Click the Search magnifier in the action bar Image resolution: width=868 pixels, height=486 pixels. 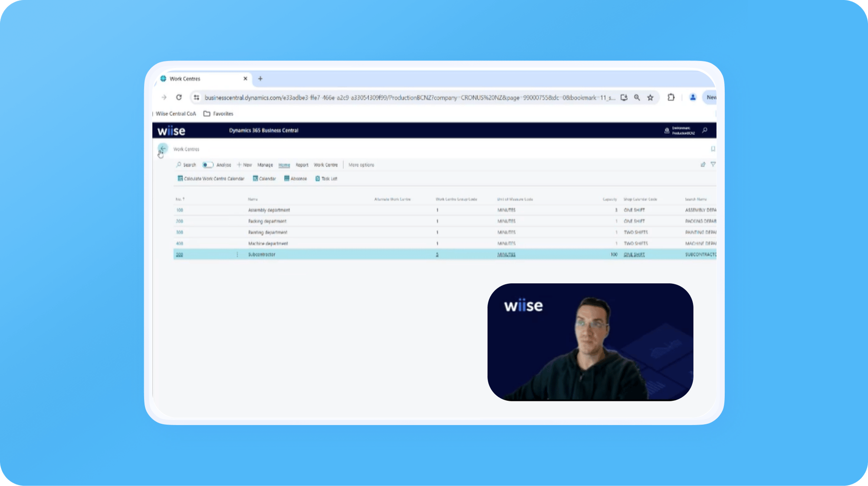coord(186,165)
